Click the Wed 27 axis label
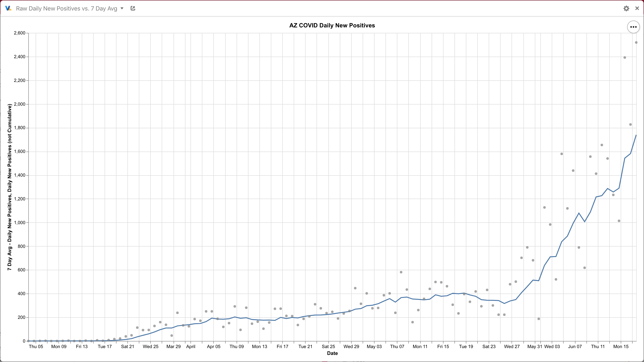The width and height of the screenshot is (644, 362). 512,346
